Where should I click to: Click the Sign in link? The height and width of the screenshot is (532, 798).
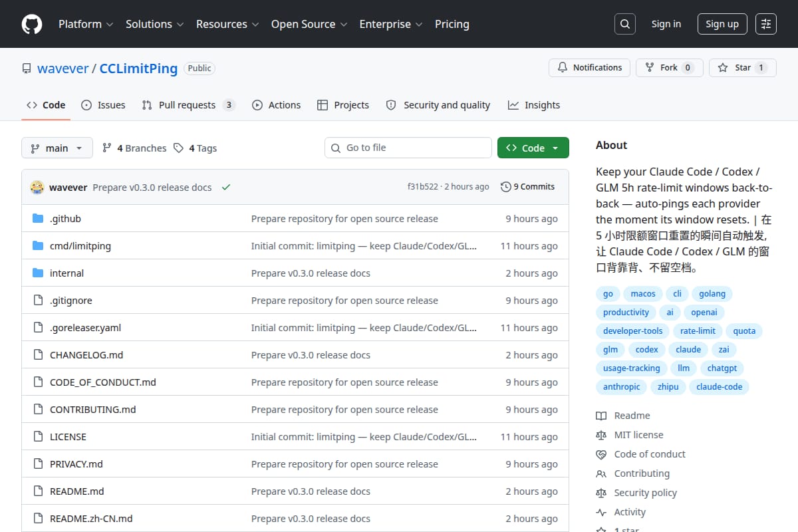tap(666, 24)
